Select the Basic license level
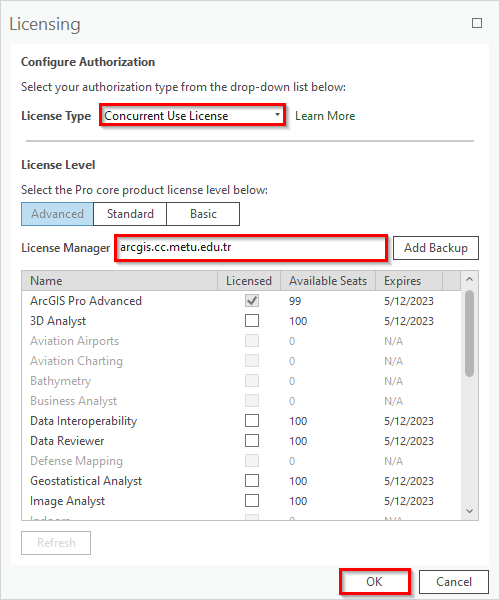This screenshot has width=500, height=600. click(x=203, y=214)
